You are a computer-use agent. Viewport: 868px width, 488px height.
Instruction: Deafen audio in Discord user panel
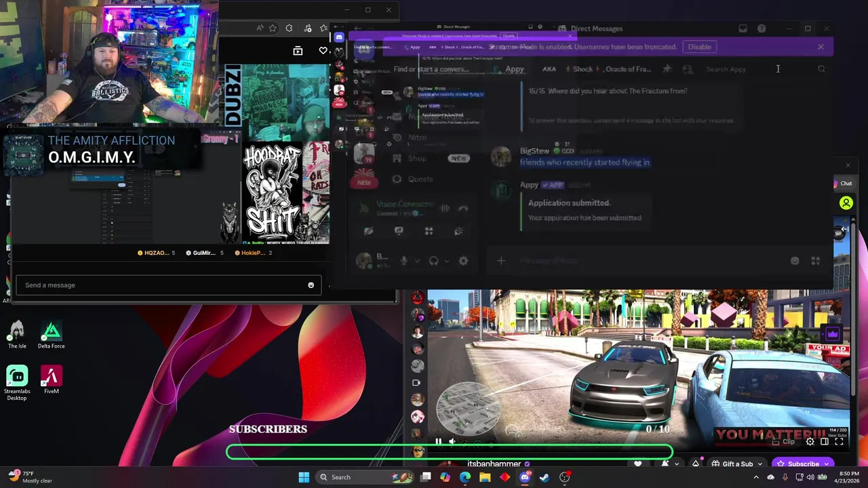tap(434, 260)
